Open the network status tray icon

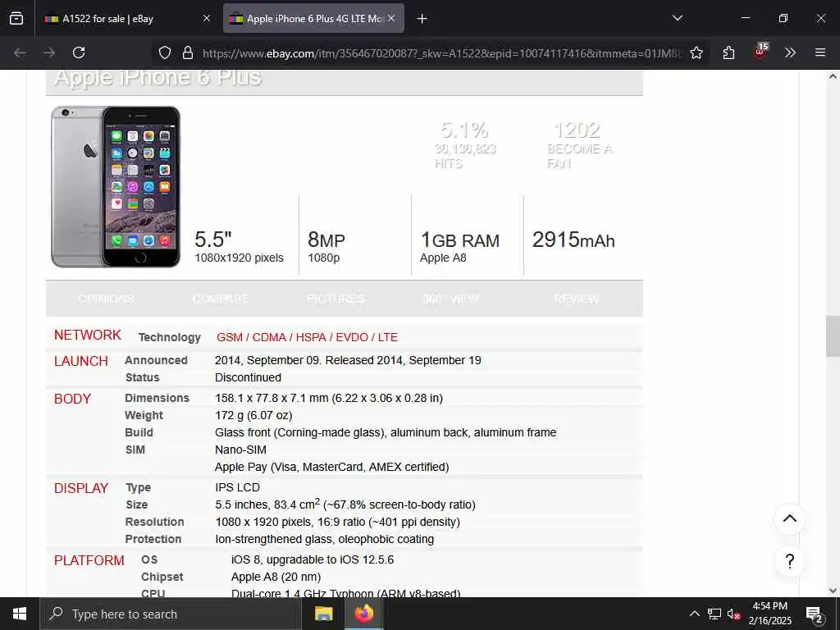[x=714, y=614]
